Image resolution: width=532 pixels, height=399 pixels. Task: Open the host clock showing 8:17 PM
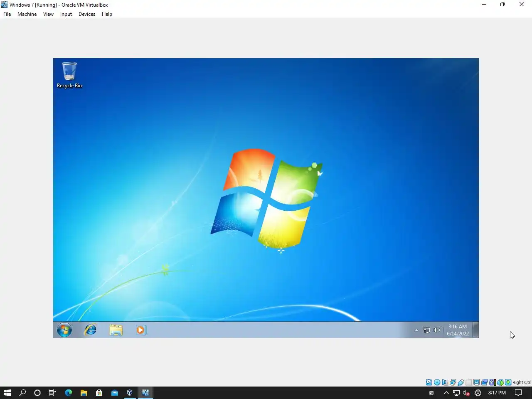pos(497,393)
